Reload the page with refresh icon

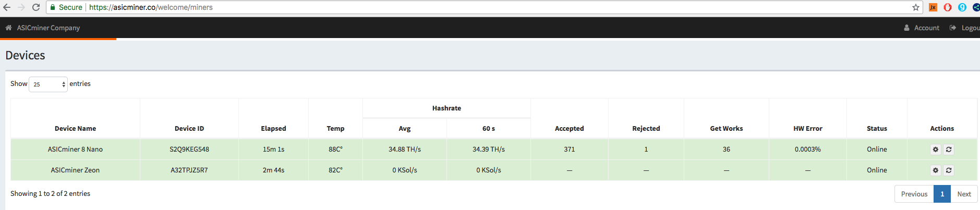36,7
